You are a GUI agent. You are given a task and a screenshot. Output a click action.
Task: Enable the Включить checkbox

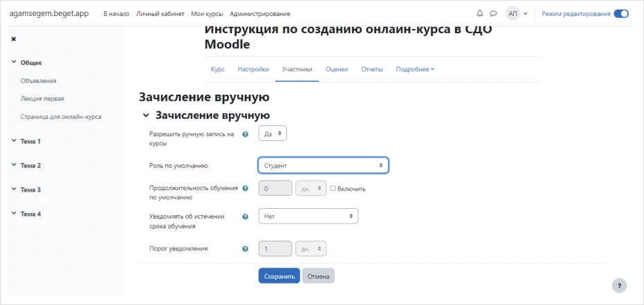333,188
